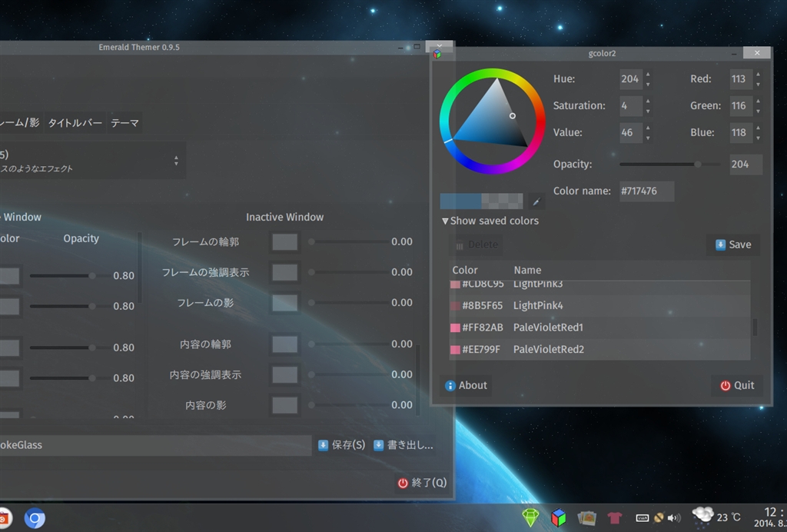
Task: Click the Hue value field
Action: (x=631, y=79)
